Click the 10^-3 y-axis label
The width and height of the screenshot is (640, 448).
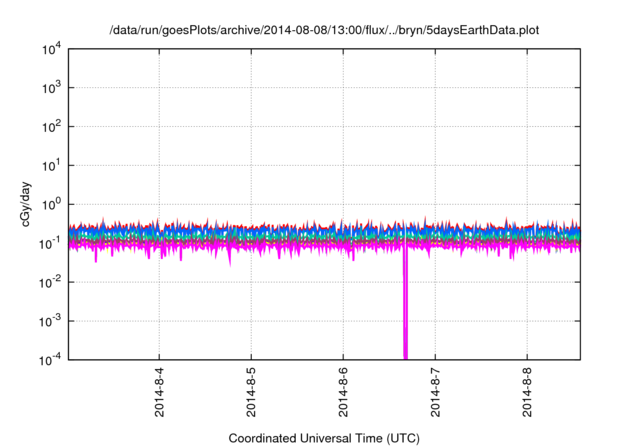click(x=50, y=322)
